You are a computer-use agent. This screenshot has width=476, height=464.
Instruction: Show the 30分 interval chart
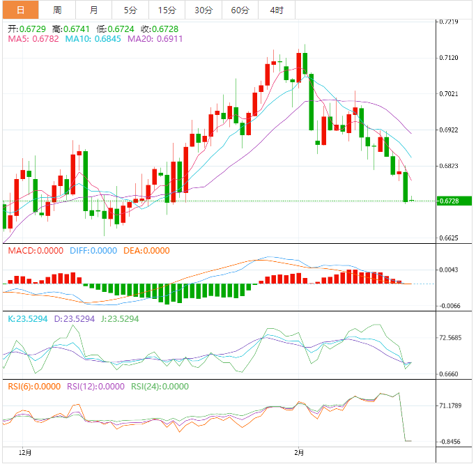point(203,10)
